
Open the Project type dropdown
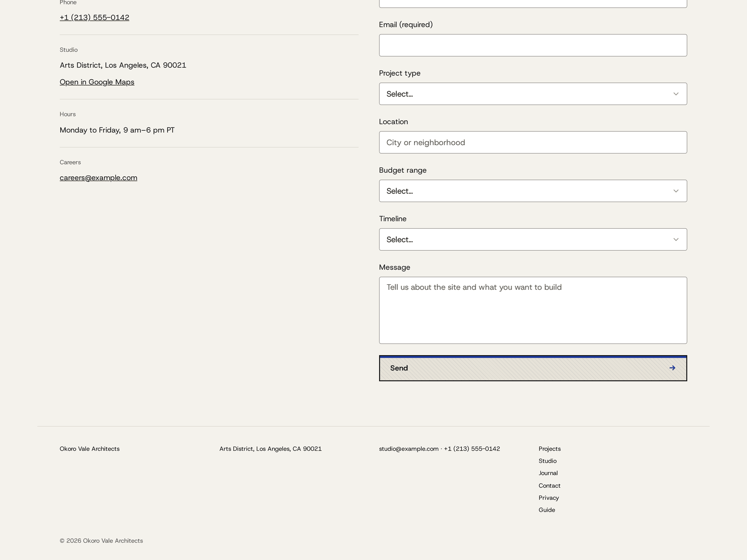(x=533, y=94)
